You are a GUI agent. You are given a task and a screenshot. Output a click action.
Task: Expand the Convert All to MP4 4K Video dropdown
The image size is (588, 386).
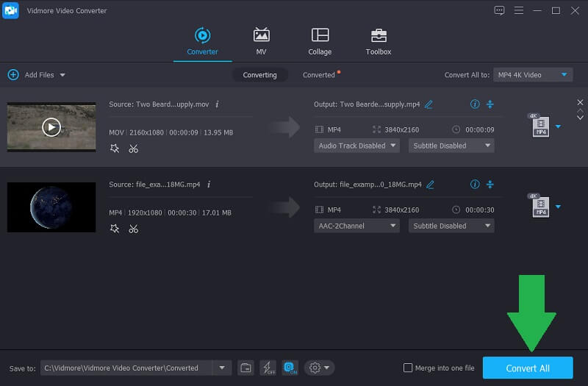pos(532,75)
